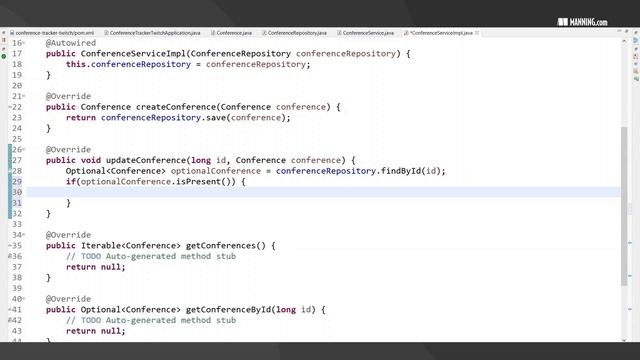Collapse the fold marker at line 26
This screenshot has height=360, width=640.
pyautogui.click(x=24, y=149)
